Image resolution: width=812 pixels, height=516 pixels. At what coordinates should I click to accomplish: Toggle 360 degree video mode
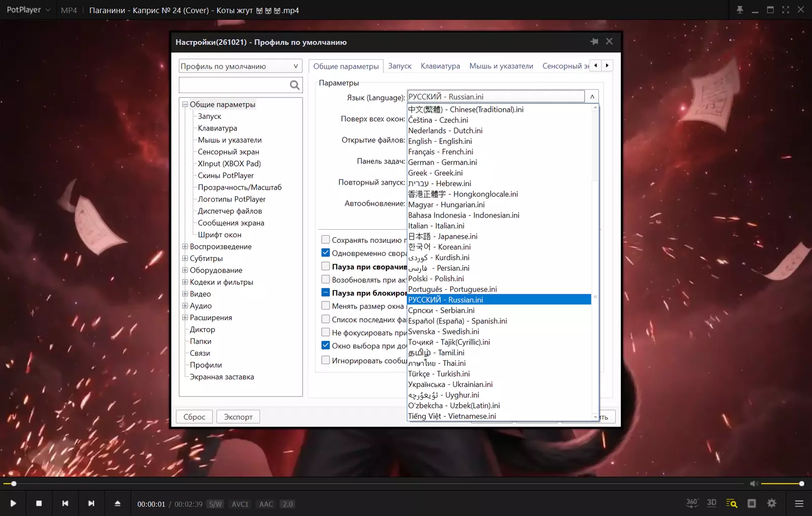click(692, 503)
